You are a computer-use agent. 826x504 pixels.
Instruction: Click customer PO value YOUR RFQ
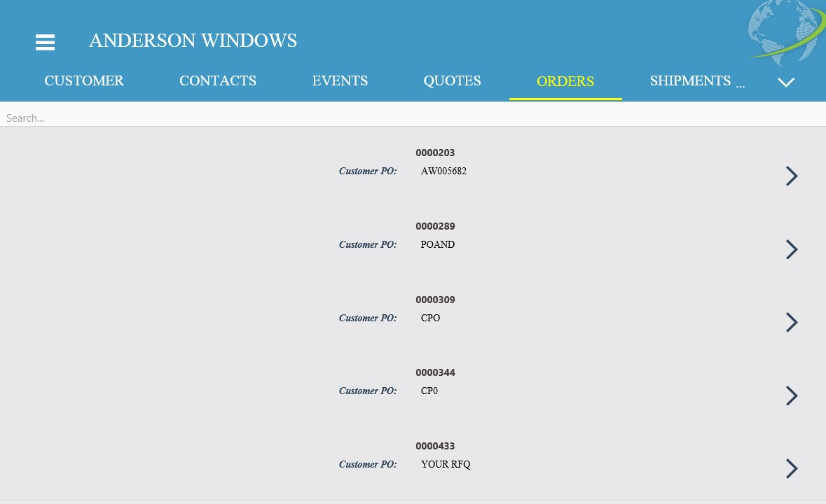click(446, 464)
